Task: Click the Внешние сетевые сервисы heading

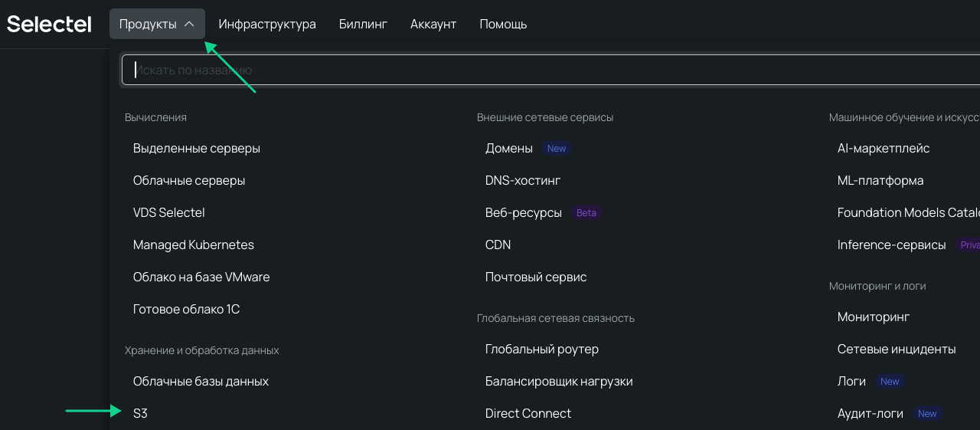Action: pyautogui.click(x=545, y=117)
